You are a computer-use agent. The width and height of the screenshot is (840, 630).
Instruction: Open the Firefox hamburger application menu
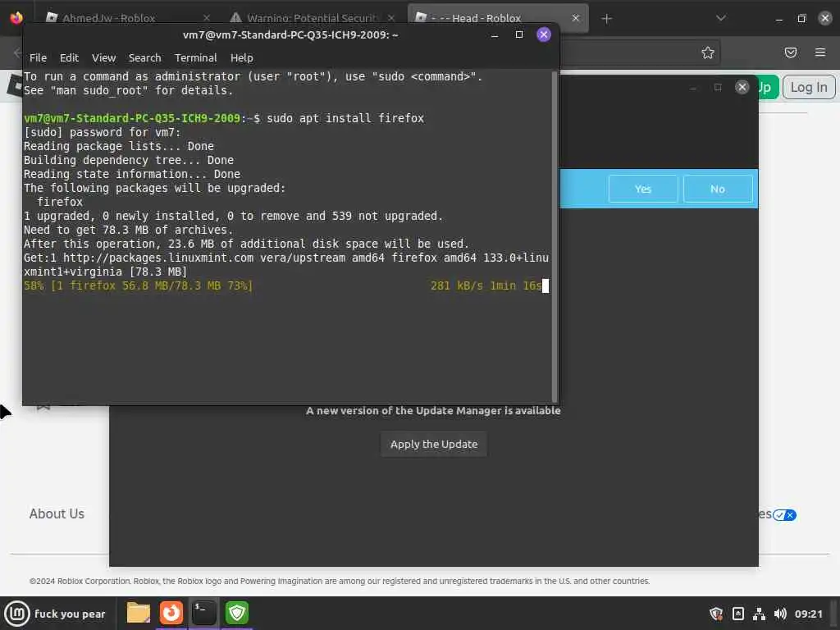tap(819, 52)
